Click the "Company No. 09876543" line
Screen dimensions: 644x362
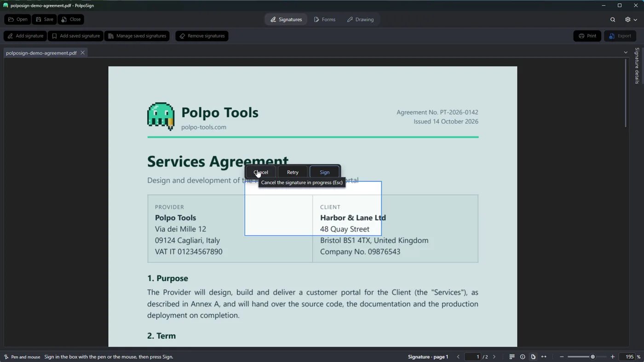(360, 252)
